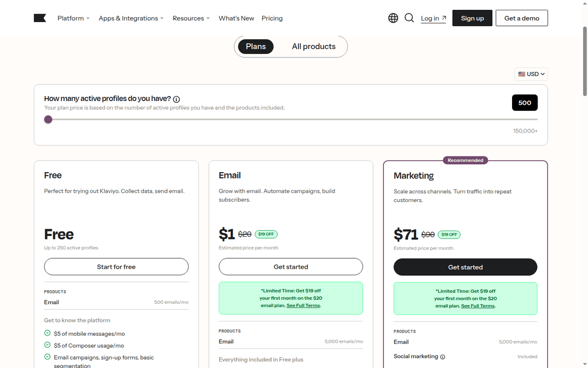Screen dimensions: 588x368
Task: Open the language globe icon
Action: point(393,18)
